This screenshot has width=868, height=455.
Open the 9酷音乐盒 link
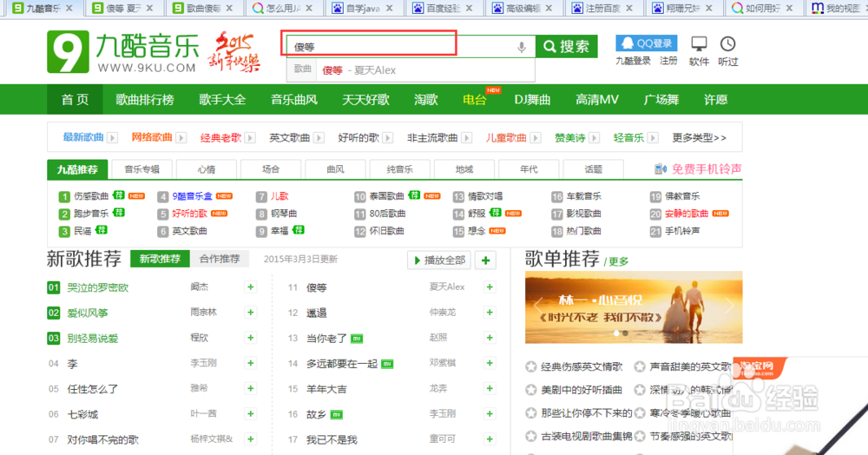192,196
